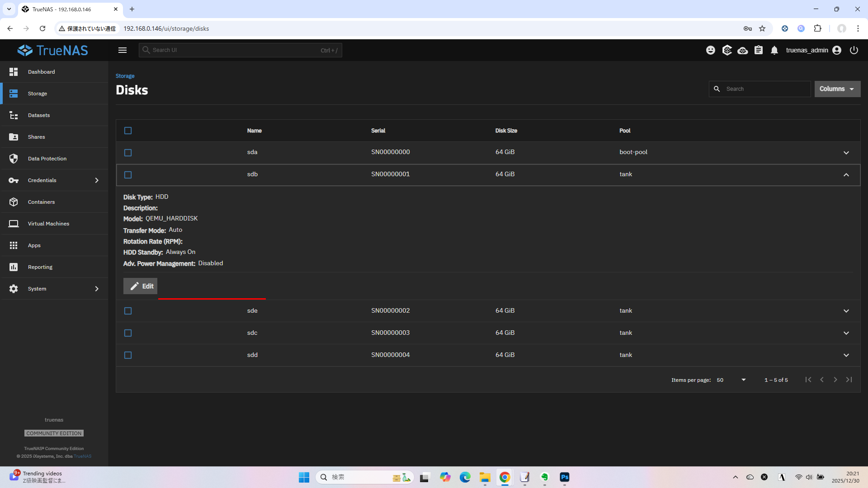Open the Items per page dropdown
This screenshot has height=488, width=868.
(x=731, y=380)
